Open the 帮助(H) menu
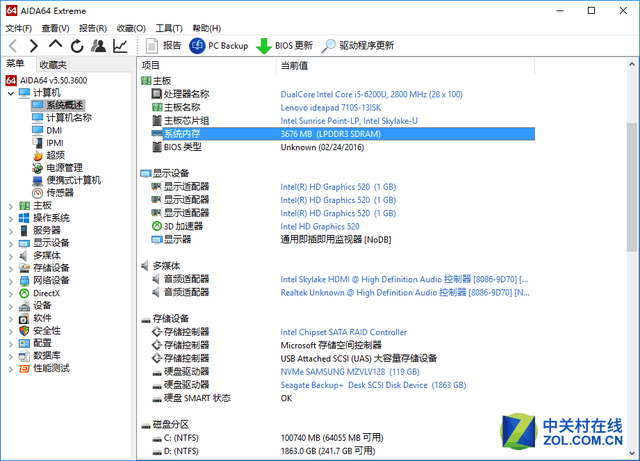The image size is (640, 461). coord(207,28)
